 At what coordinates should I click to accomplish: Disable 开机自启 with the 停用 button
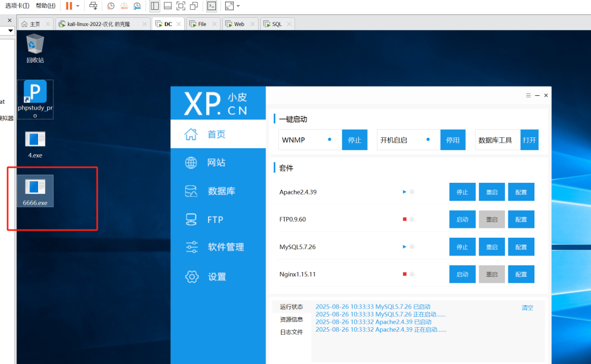click(452, 140)
